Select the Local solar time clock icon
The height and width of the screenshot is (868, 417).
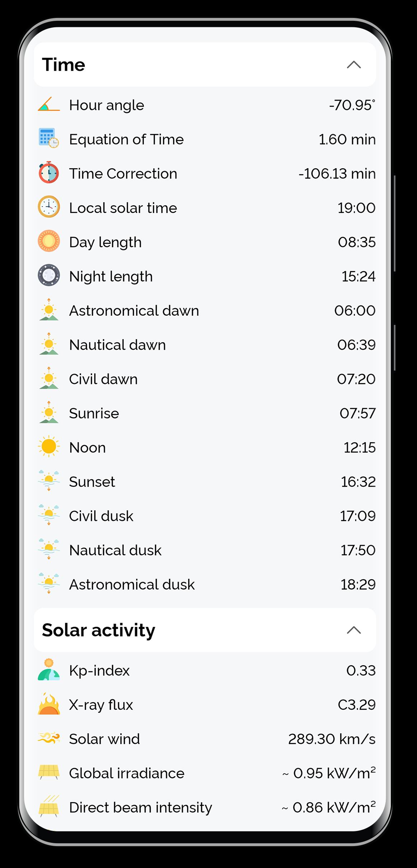(49, 207)
